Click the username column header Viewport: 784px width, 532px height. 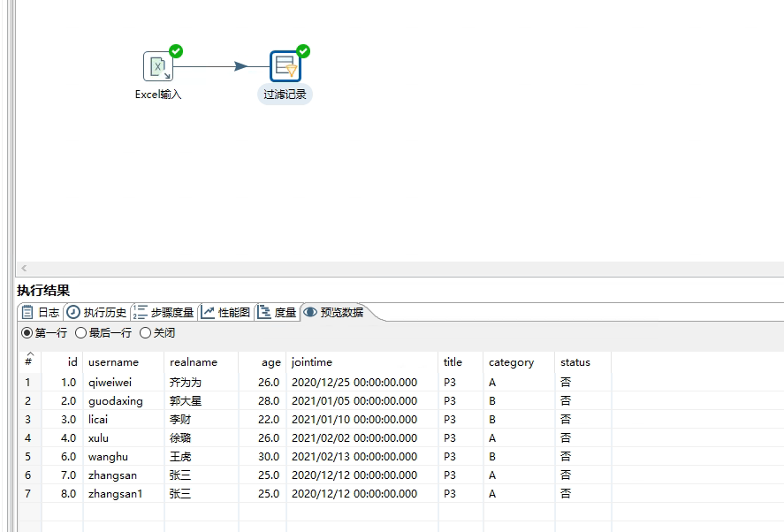point(113,362)
